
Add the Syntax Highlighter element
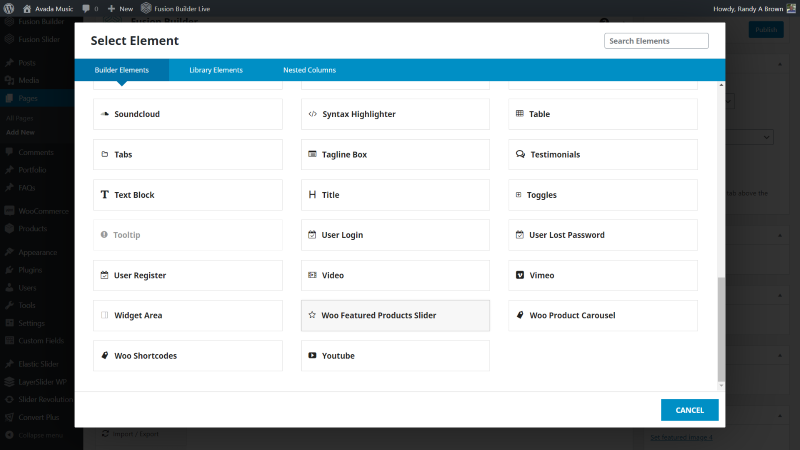pos(395,114)
